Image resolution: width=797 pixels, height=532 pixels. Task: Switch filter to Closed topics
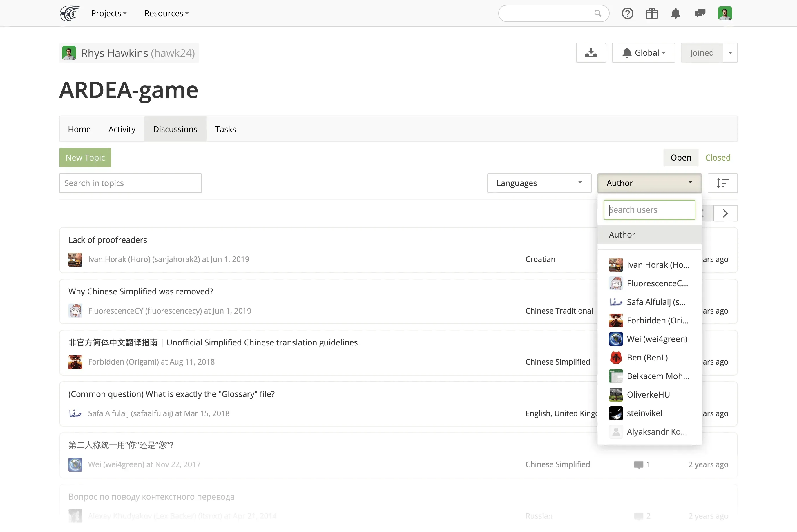click(718, 157)
